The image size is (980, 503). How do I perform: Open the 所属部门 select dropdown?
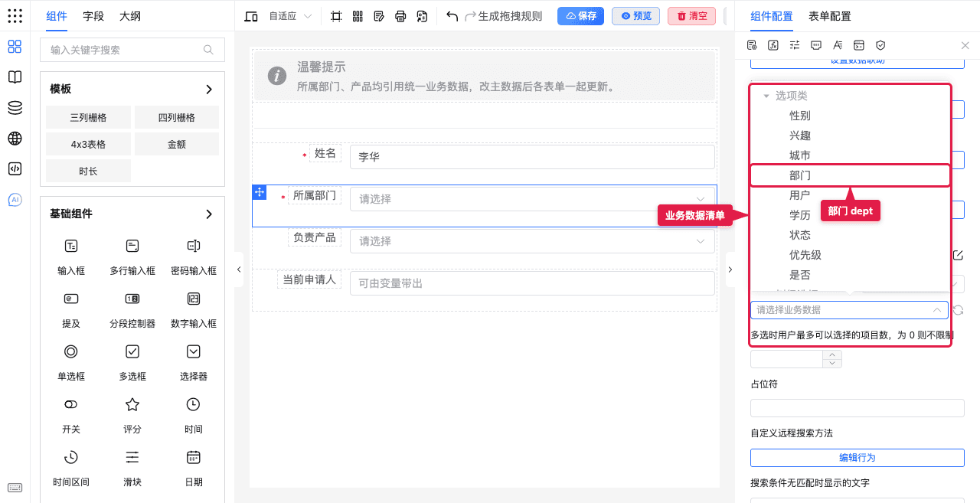532,199
